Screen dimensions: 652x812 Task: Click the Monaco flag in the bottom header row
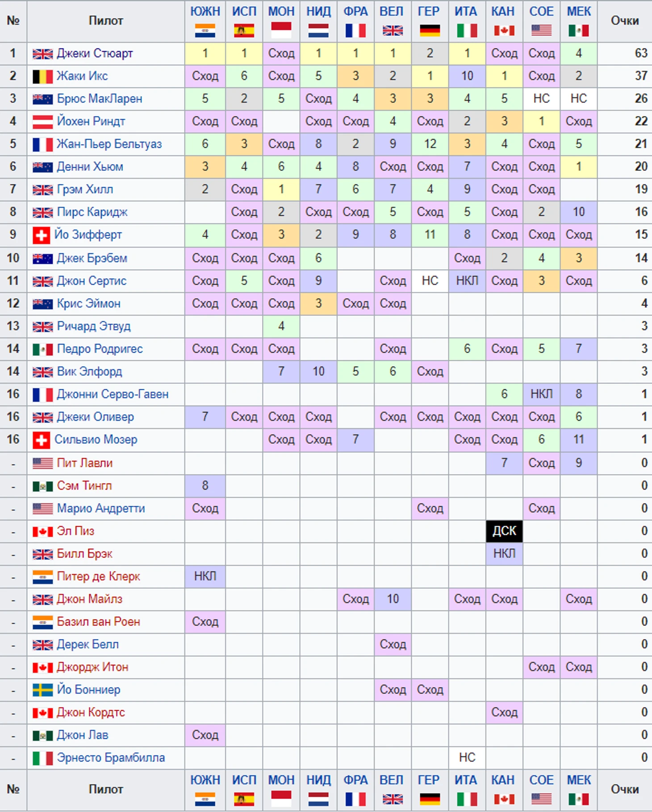click(x=281, y=799)
